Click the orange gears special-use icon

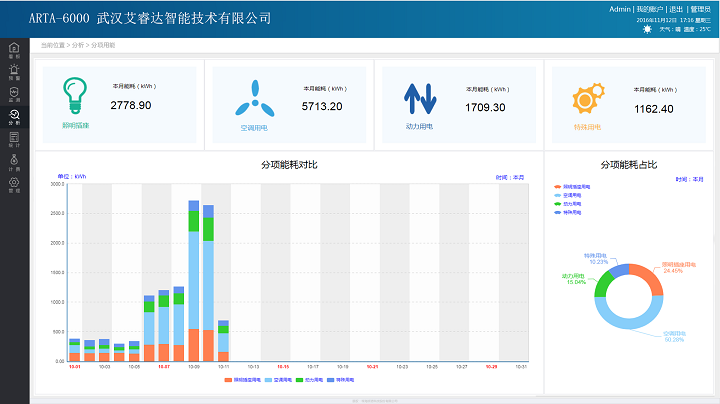tap(587, 99)
